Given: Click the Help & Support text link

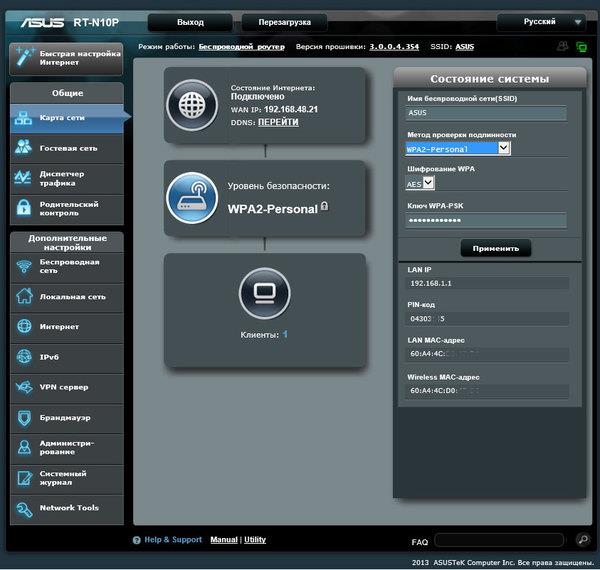Looking at the screenshot, I should pyautogui.click(x=173, y=539).
